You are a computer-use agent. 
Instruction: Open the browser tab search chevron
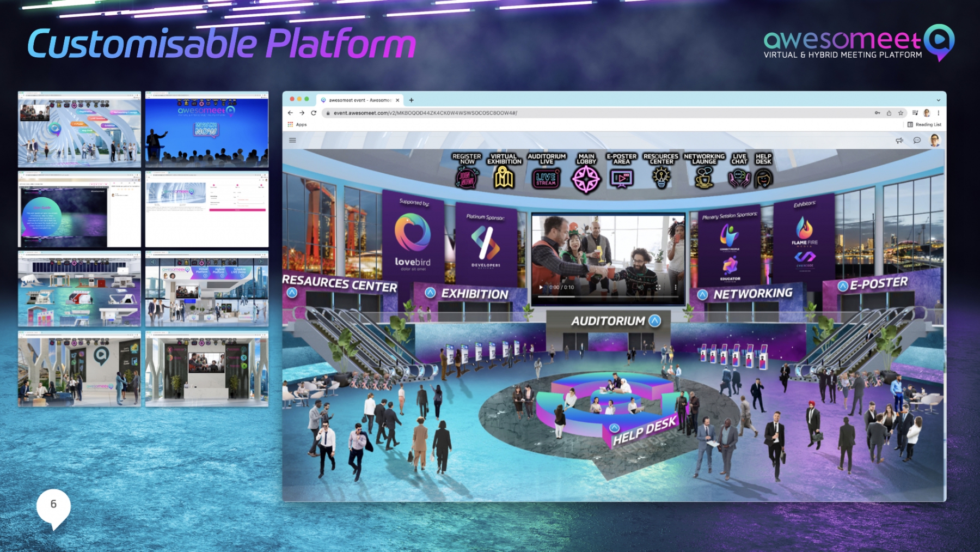point(938,100)
